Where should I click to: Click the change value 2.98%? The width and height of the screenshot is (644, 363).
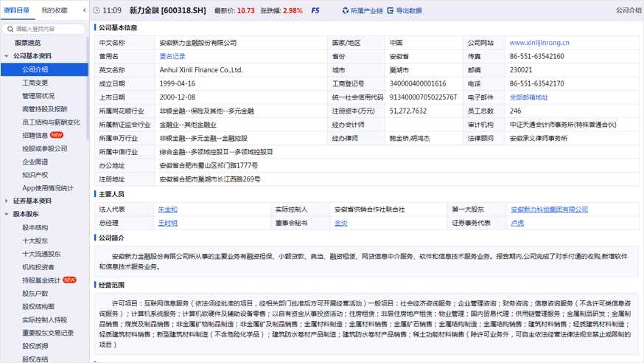[x=293, y=10]
